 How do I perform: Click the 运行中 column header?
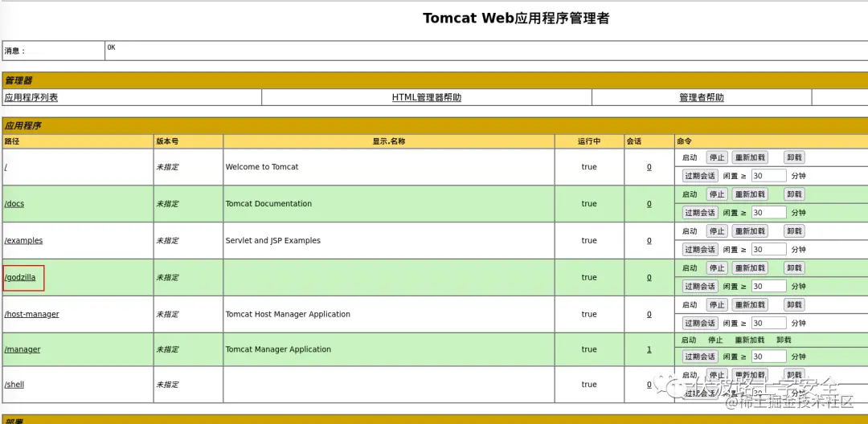(x=589, y=141)
